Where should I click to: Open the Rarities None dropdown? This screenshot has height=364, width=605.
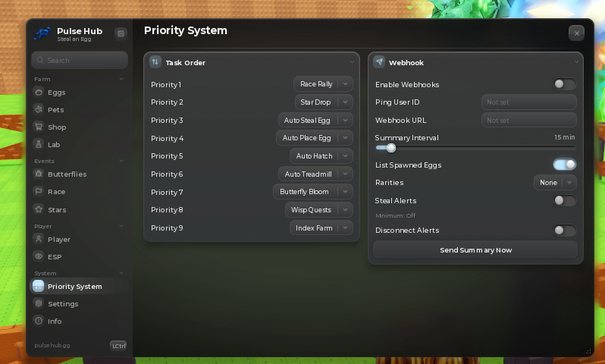click(555, 183)
